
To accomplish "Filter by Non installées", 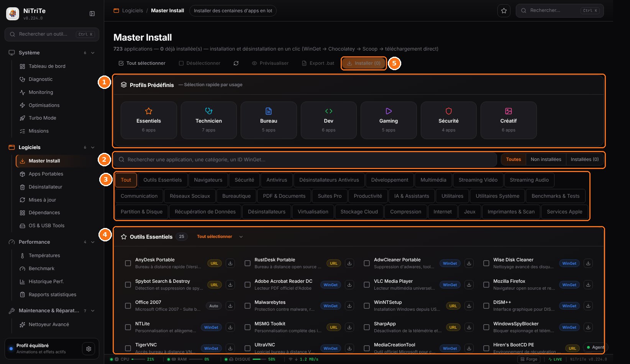I will point(546,159).
